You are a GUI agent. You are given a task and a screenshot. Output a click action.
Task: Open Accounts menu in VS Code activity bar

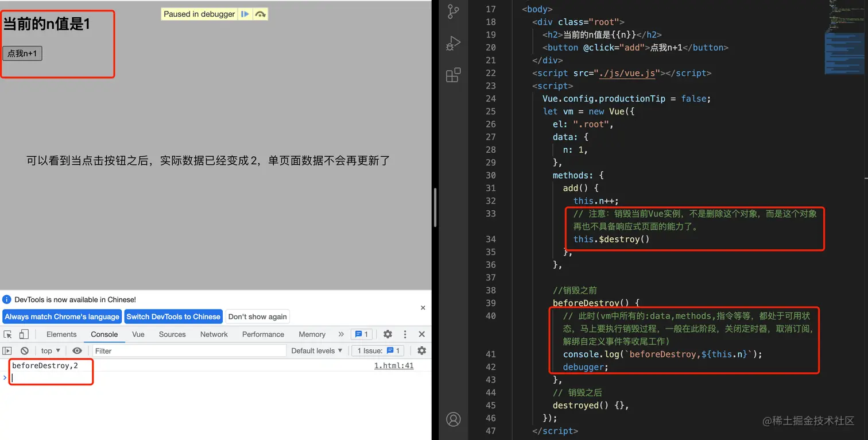coord(454,419)
